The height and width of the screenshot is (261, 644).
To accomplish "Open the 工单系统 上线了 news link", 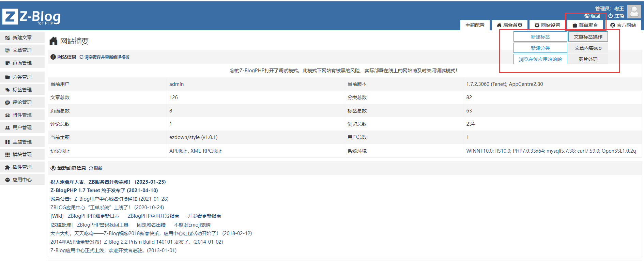I will [107, 208].
